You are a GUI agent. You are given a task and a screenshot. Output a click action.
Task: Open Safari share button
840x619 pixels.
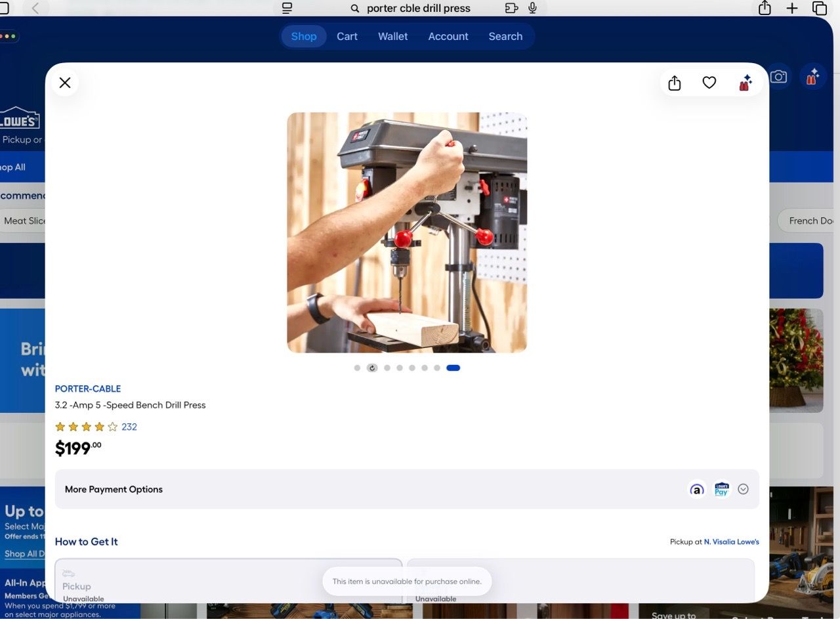click(765, 8)
